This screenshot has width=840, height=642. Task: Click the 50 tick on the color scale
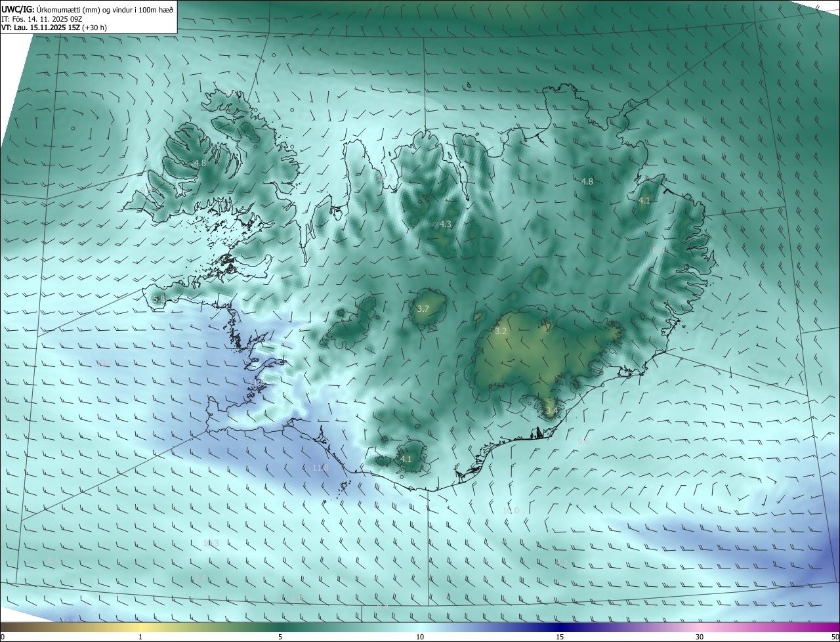835,637
